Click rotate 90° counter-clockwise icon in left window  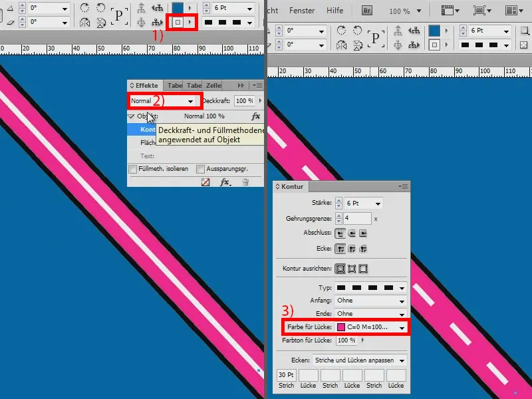[x=101, y=7]
